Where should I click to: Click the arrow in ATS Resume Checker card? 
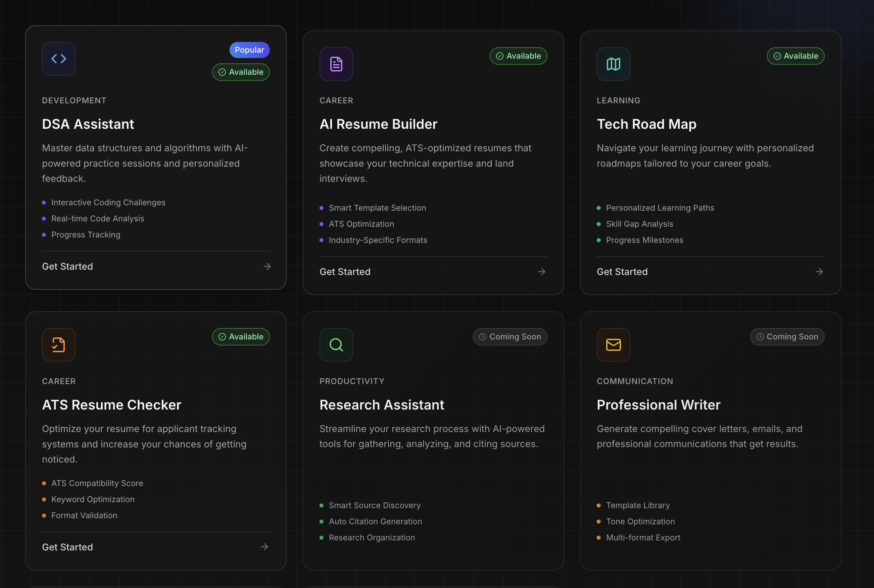(264, 547)
